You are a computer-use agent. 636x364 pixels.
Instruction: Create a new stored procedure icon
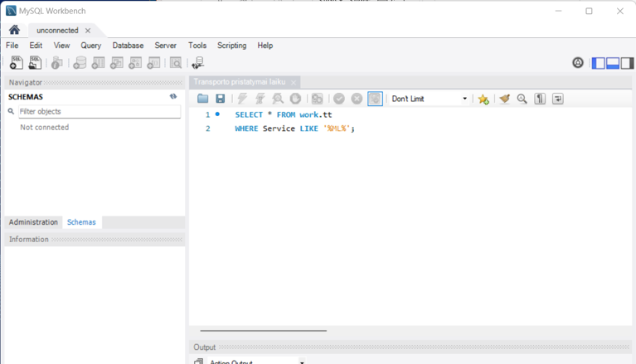[135, 63]
